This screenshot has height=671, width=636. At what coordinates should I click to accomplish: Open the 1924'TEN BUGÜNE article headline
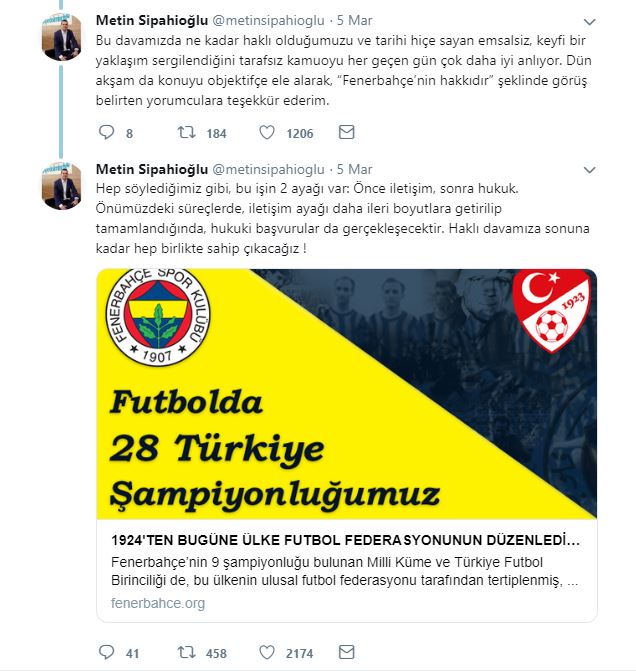(345, 540)
